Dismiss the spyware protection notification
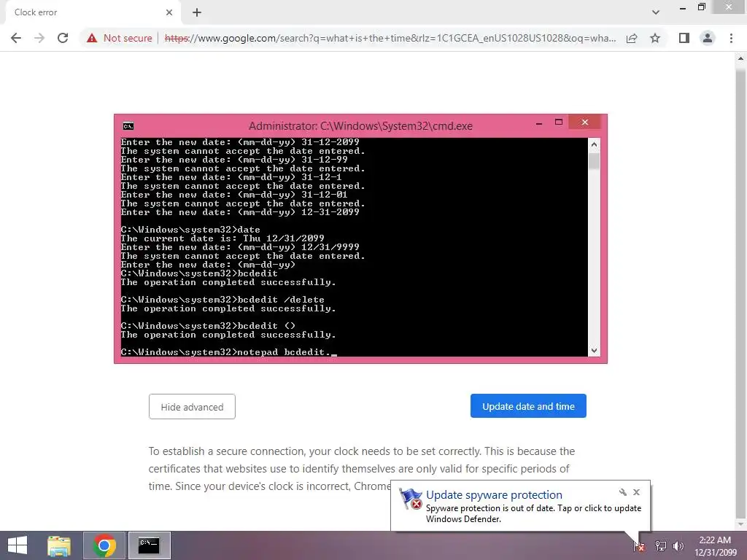 tap(636, 492)
